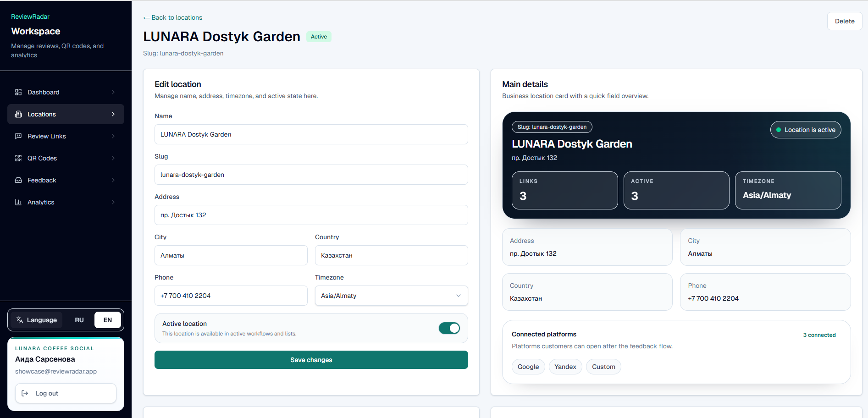
Task: Click the log out arrow icon
Action: (25, 393)
